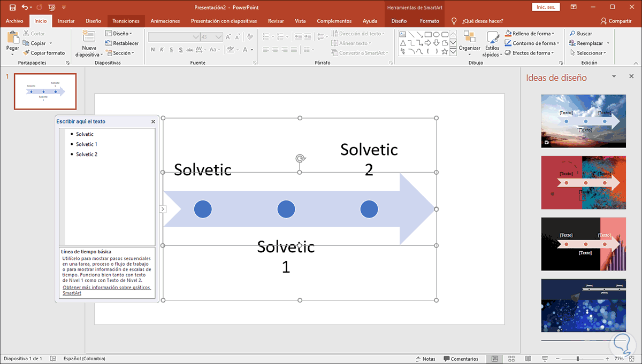Toggle text shadow formatting

182,50
